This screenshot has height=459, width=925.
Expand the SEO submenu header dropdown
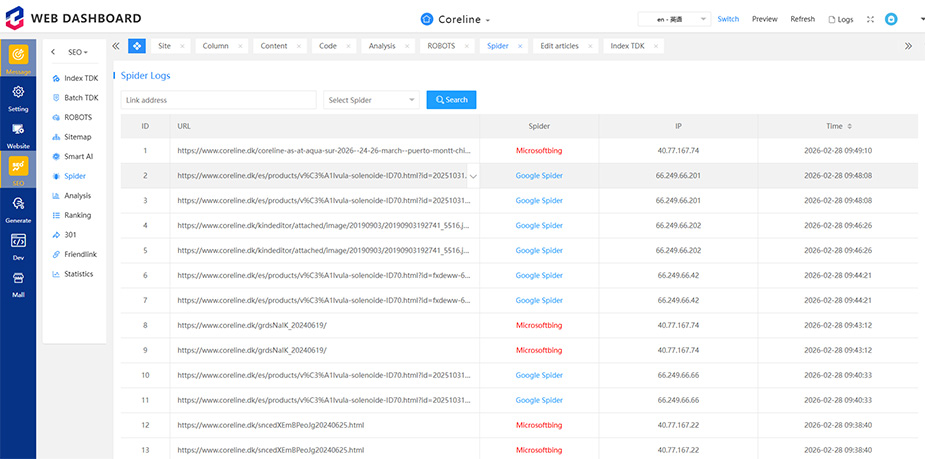pos(78,52)
